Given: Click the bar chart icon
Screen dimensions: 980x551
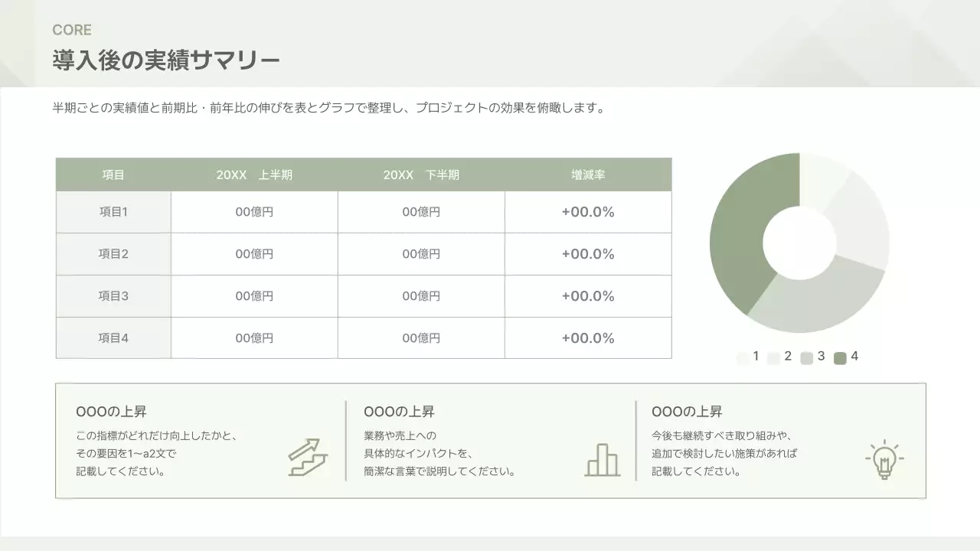Looking at the screenshot, I should pyautogui.click(x=603, y=460).
